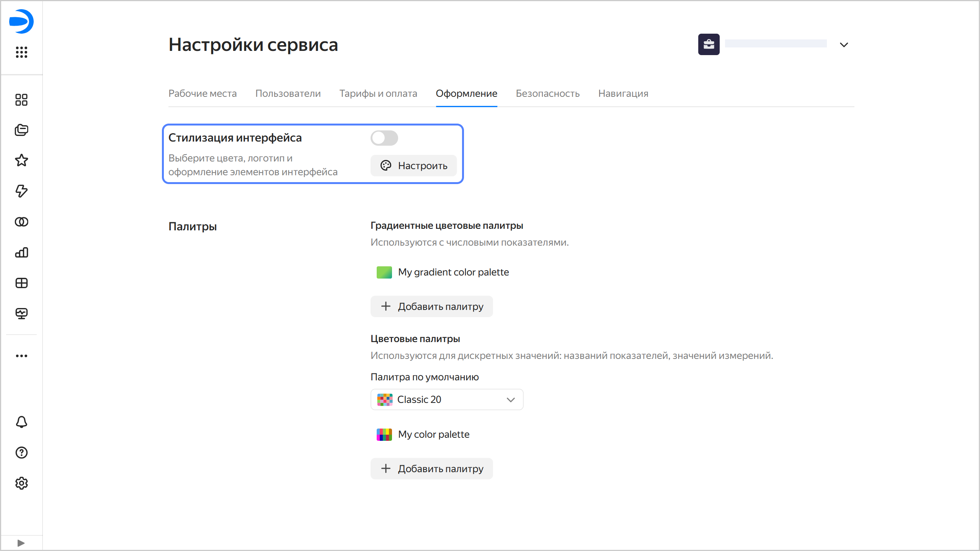Expand the organization account dropdown chevron
Viewport: 980px width, 551px height.
coord(844,45)
